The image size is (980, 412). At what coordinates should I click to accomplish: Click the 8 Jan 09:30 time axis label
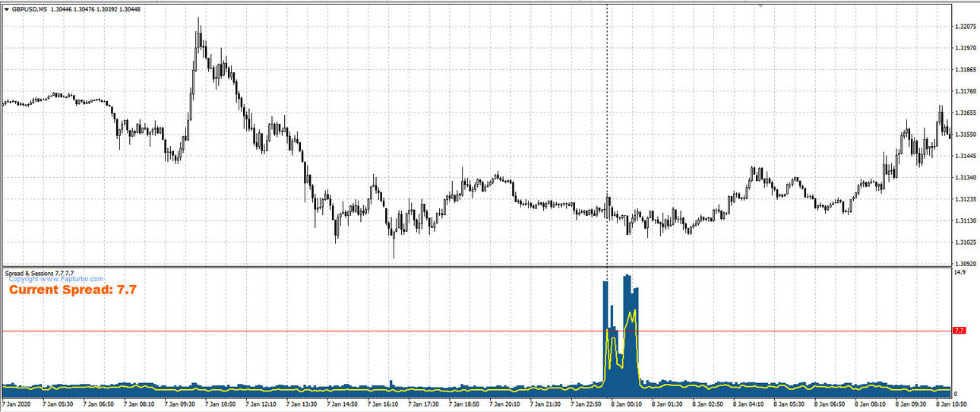[x=909, y=405]
